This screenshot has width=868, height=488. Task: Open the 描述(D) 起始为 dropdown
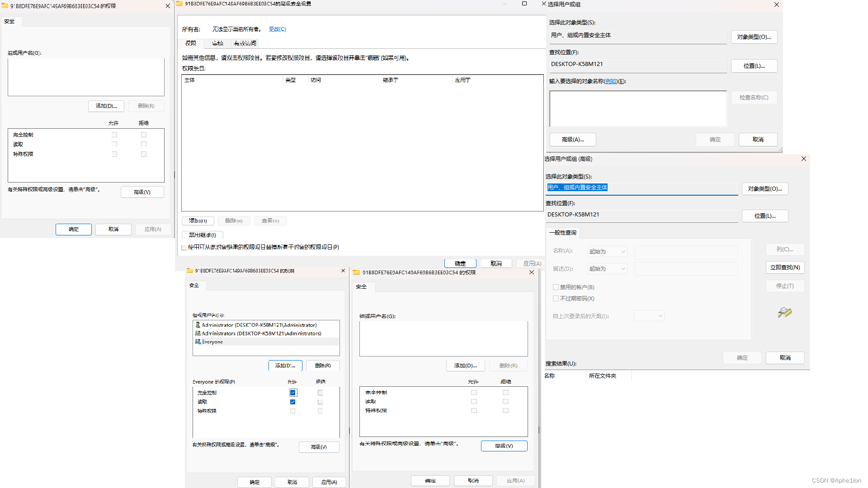click(x=608, y=269)
